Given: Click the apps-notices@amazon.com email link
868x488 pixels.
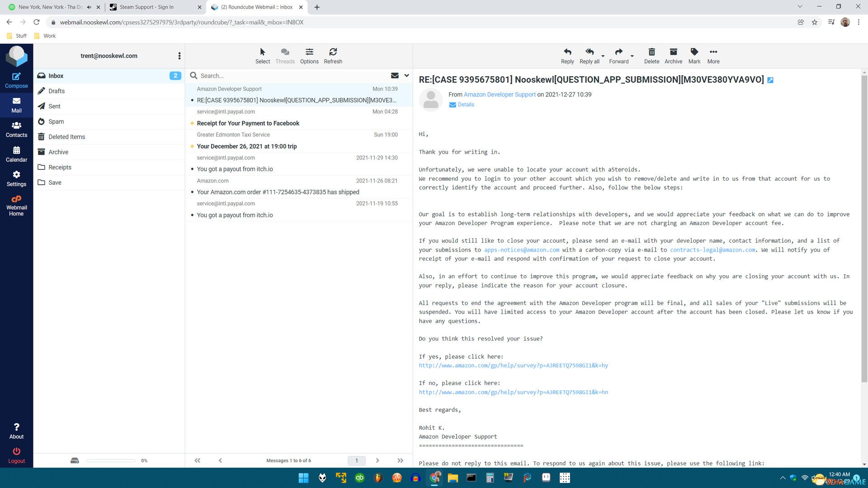Looking at the screenshot, I should [x=521, y=250].
